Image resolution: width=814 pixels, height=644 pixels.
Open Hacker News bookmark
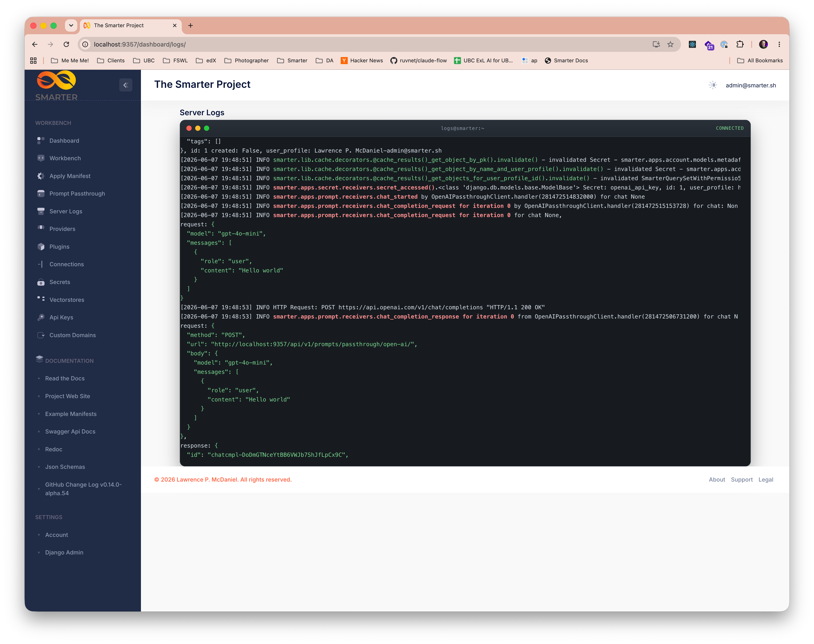coord(362,61)
